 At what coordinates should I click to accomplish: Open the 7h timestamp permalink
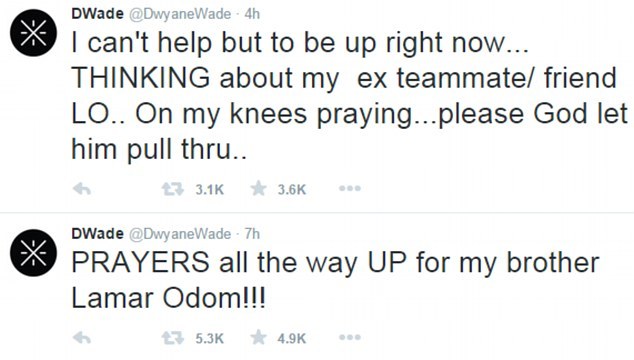[252, 234]
